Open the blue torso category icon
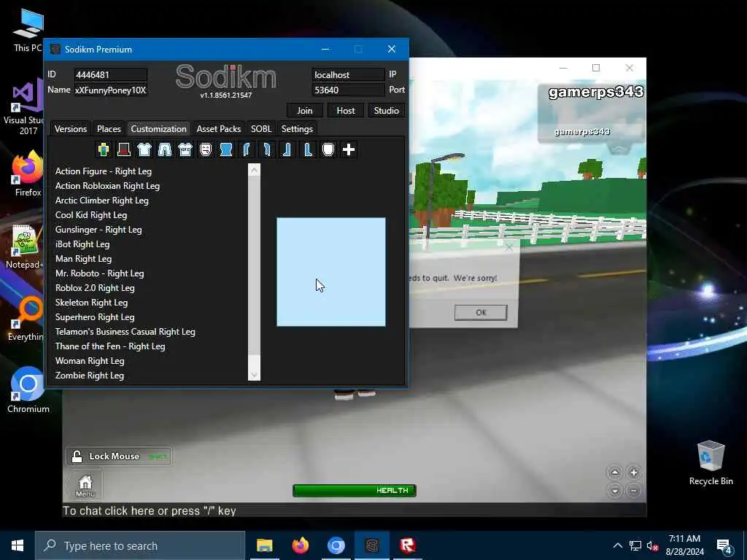Viewport: 747px width, 560px height. (x=226, y=149)
